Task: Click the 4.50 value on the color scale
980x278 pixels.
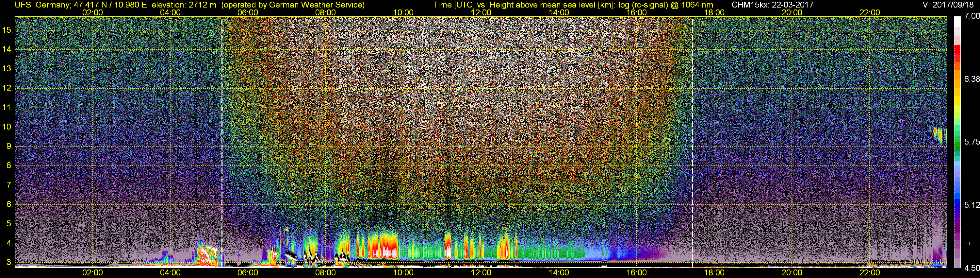Action: [x=972, y=268]
